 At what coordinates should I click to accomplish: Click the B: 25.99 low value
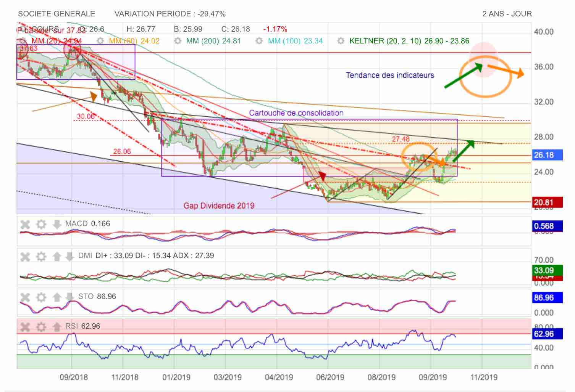coord(188,29)
